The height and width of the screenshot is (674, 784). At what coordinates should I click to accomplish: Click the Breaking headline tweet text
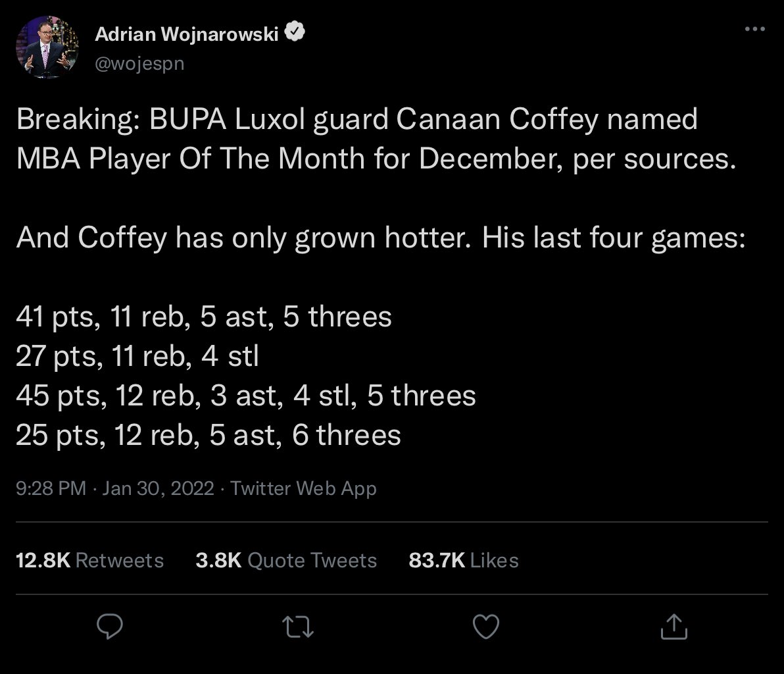[376, 139]
